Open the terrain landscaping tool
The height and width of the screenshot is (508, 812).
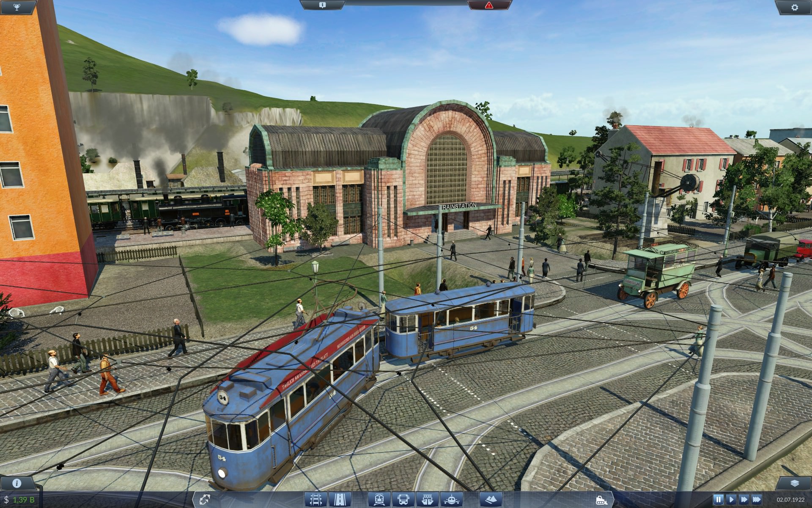[x=491, y=500]
